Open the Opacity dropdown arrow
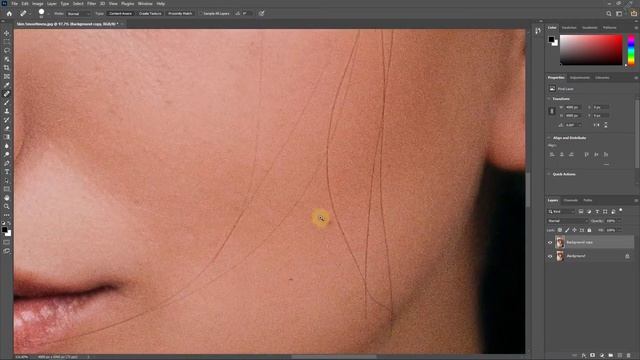Viewport: 640px width, 360px height. pos(619,221)
